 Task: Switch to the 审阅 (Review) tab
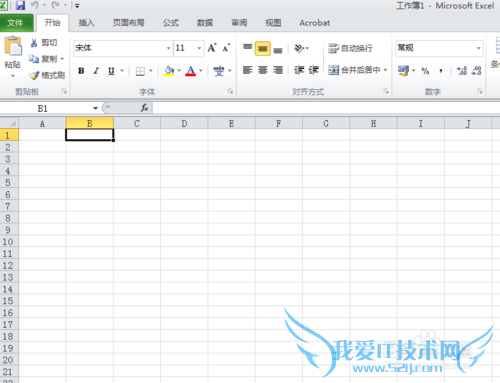239,23
